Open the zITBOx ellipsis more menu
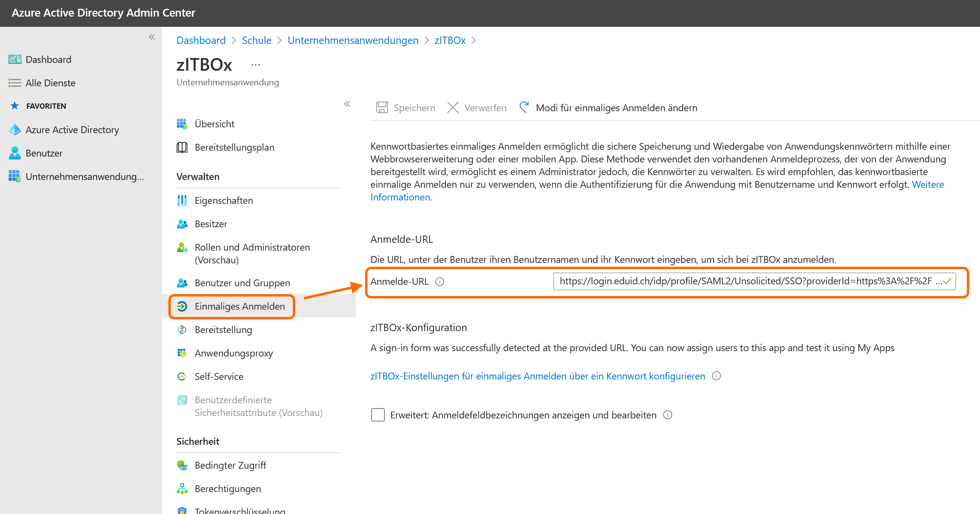980x514 pixels. (x=256, y=65)
